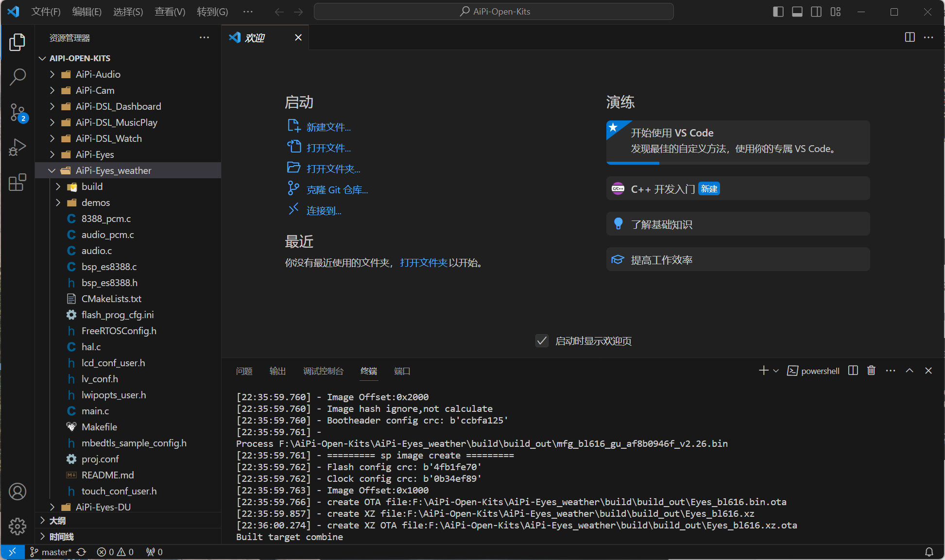Collapse the AIPI-OPEN-KITS root folder

(x=43, y=58)
